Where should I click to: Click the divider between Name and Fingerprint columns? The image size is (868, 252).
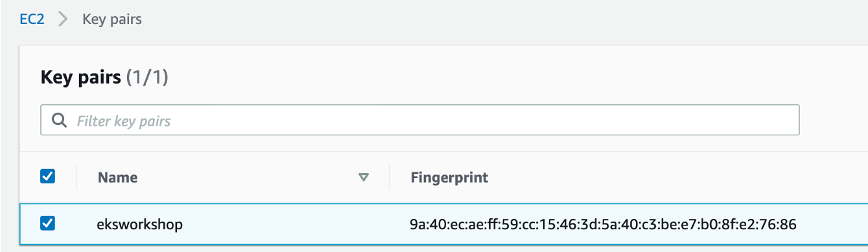[390, 177]
